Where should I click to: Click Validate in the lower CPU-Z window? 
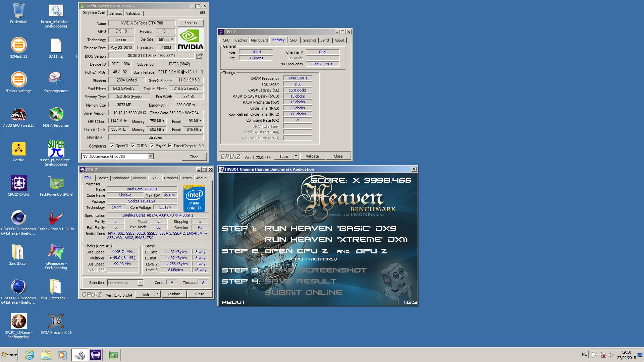174,294
